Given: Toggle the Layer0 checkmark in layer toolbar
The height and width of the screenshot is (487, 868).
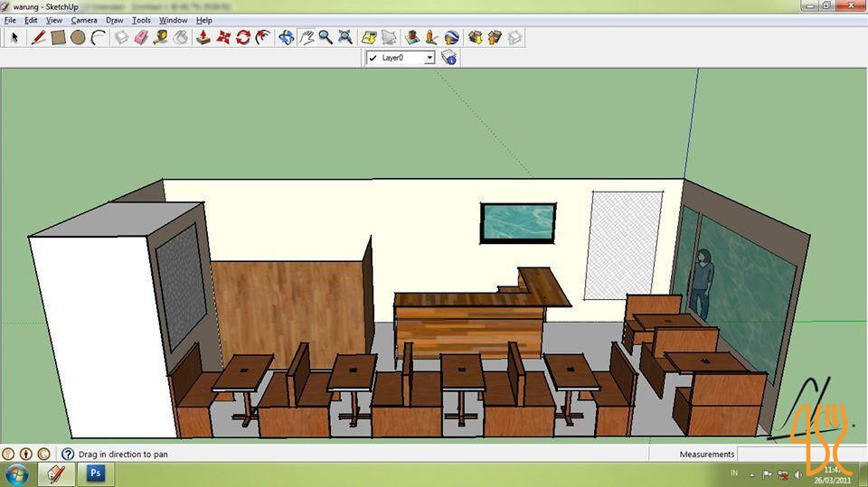Looking at the screenshot, I should pos(373,58).
